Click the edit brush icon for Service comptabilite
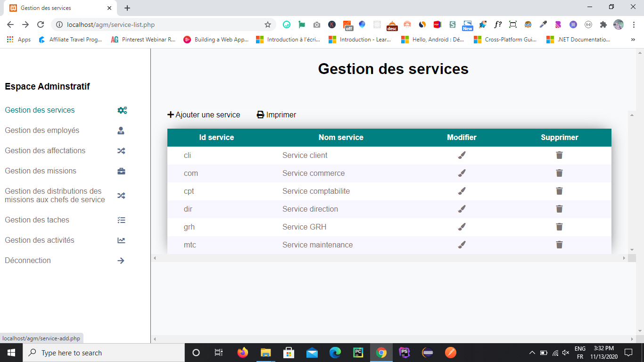The image size is (644, 362). [x=462, y=191]
